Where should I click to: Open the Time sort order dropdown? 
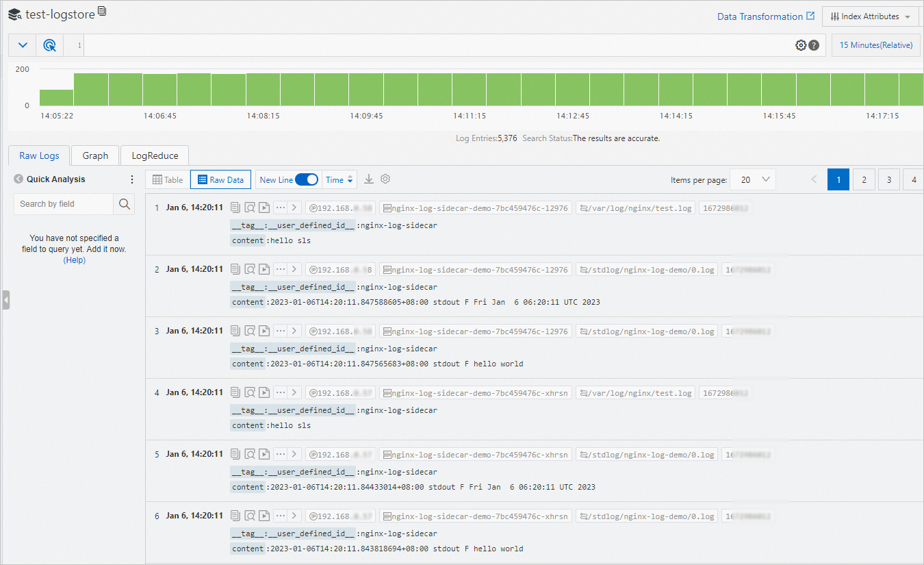coord(339,179)
